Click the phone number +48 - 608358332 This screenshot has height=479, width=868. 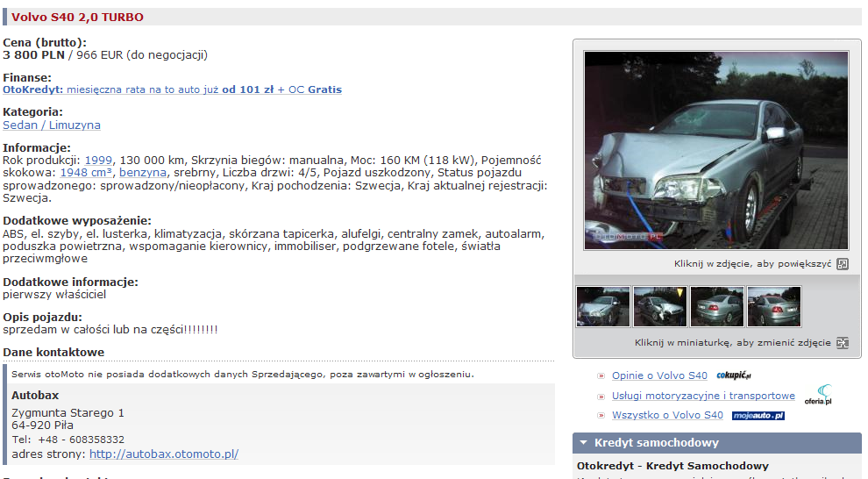point(82,440)
